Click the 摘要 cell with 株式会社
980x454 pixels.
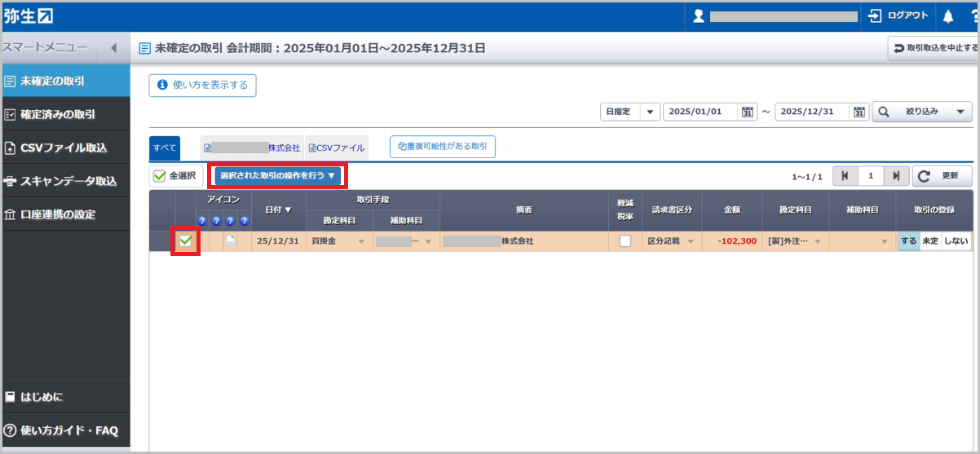click(524, 241)
